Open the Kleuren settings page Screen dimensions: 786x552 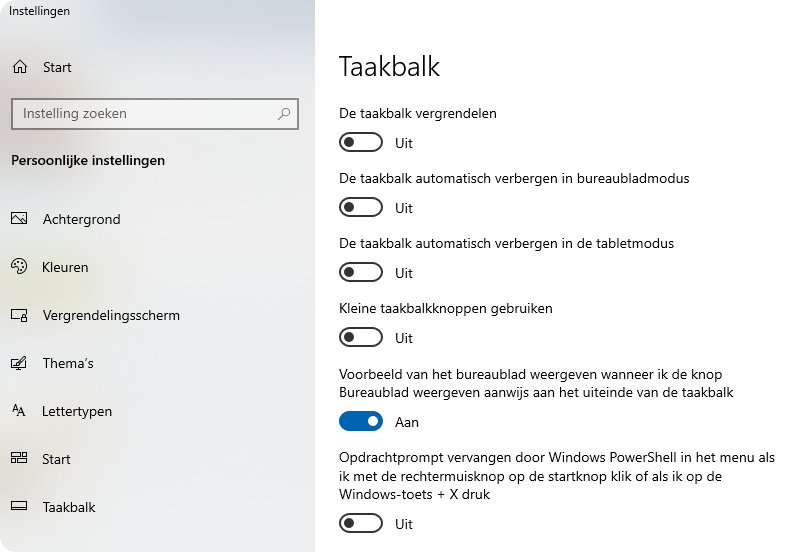tap(66, 267)
